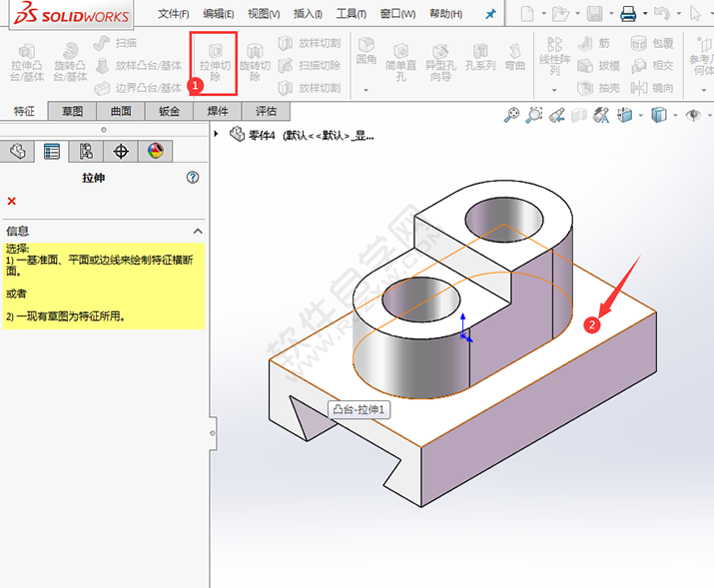The image size is (714, 588).
Task: Select the Intersect (相交) tool
Action: click(652, 66)
